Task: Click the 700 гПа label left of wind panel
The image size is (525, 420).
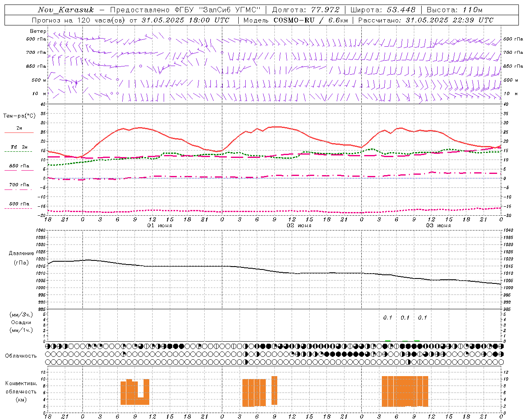Action: point(36,52)
